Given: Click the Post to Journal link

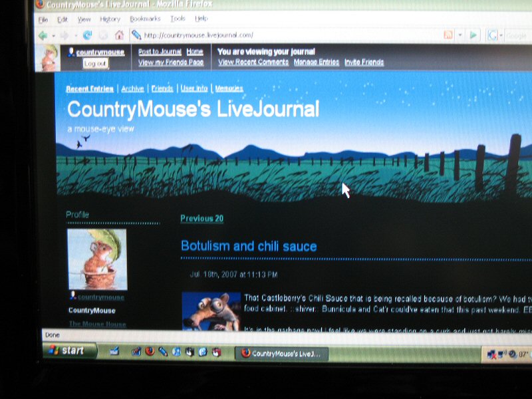Looking at the screenshot, I should tap(160, 52).
